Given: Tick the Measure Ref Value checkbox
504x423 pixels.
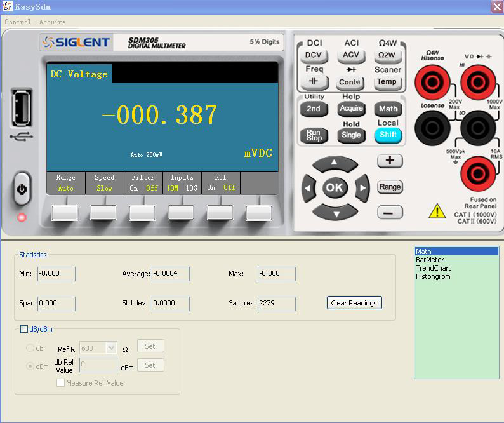Looking at the screenshot, I should [x=61, y=383].
